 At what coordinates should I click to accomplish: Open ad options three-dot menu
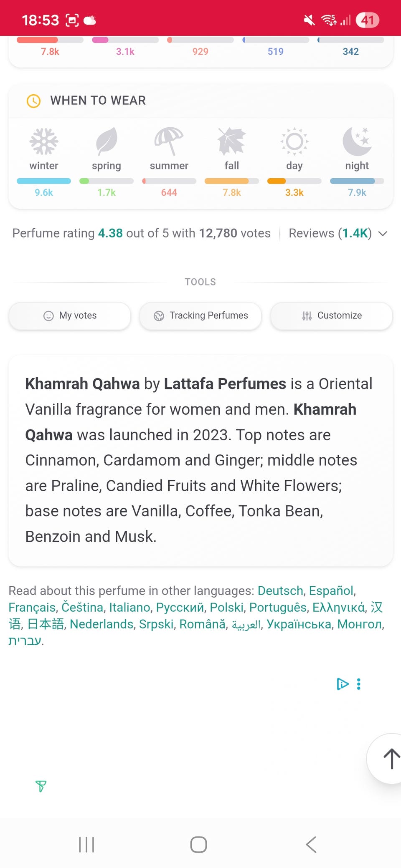coord(358,684)
